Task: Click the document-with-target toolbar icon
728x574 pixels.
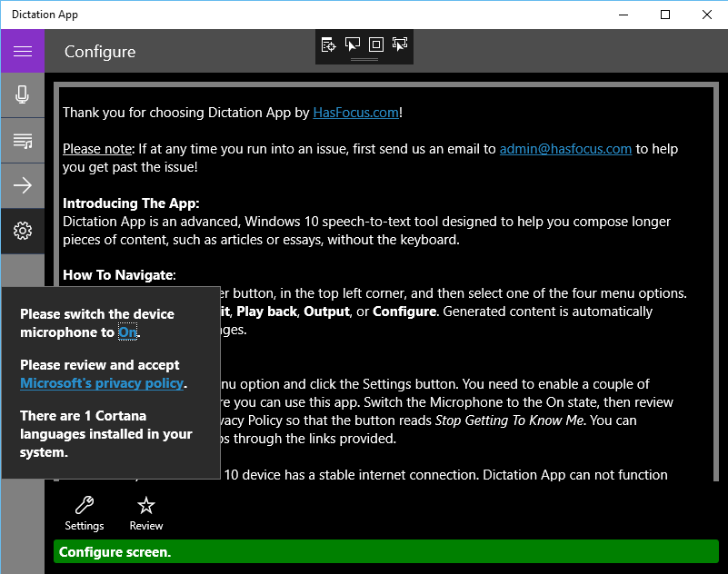Action: coord(328,44)
